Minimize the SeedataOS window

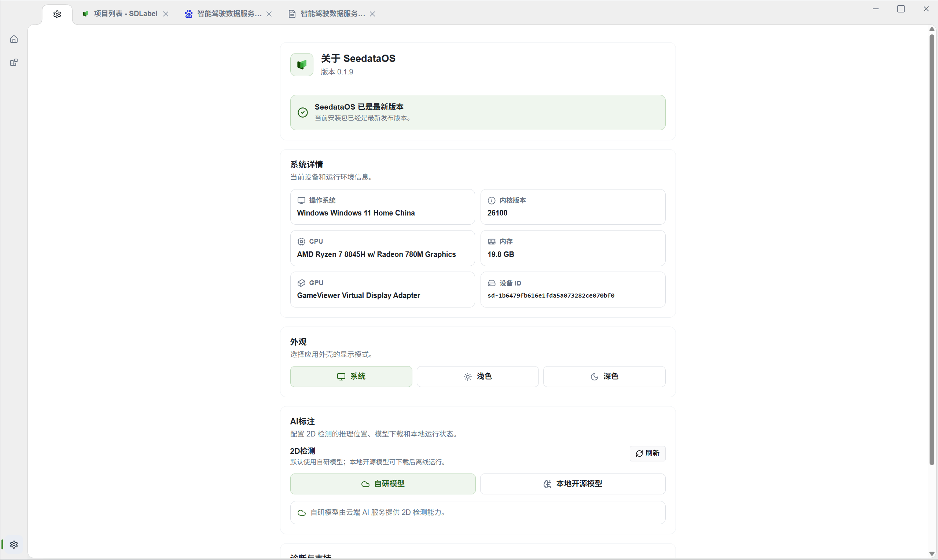[x=876, y=9]
